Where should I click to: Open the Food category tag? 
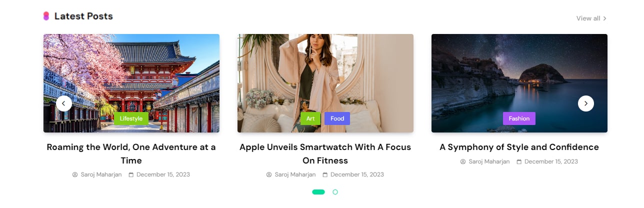click(337, 118)
